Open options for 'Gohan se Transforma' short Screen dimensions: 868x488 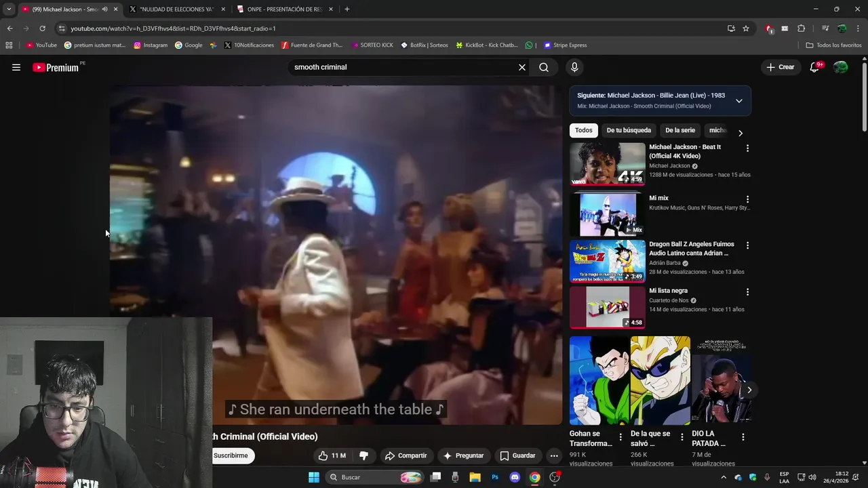tap(620, 437)
